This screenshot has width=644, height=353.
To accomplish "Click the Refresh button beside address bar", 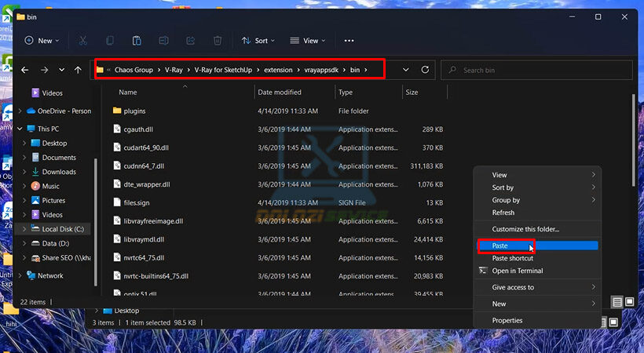I will pyautogui.click(x=426, y=70).
